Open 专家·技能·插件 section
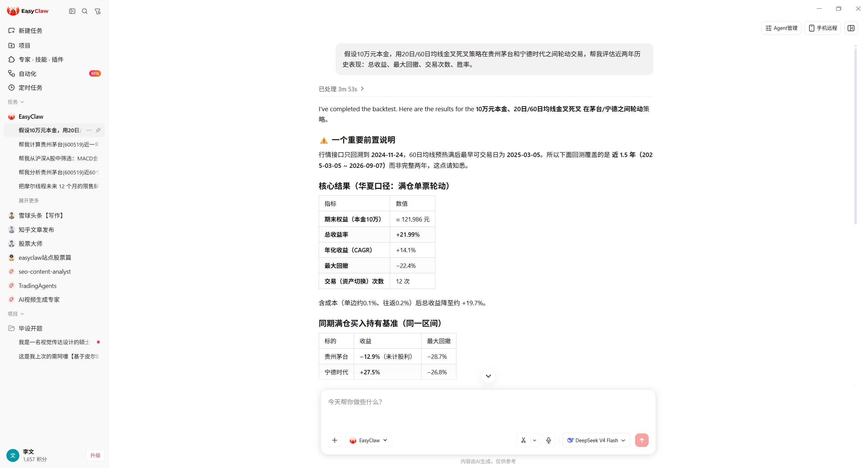Image resolution: width=868 pixels, height=468 pixels. (54, 59)
